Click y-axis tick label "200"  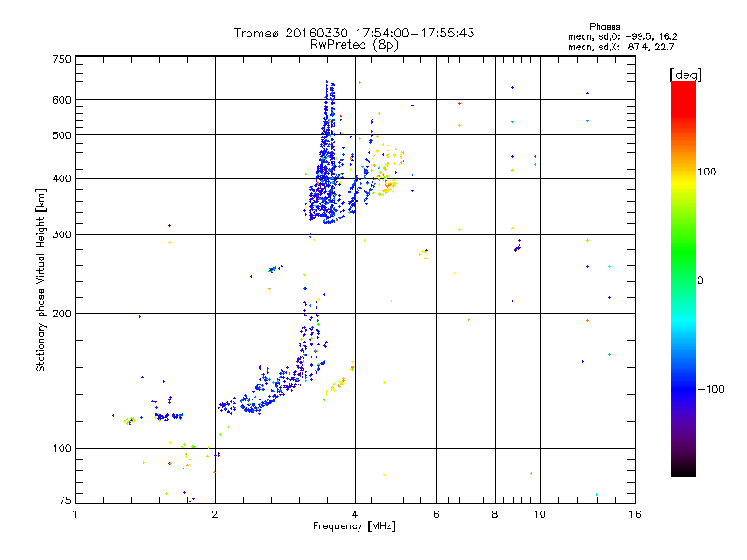pyautogui.click(x=62, y=314)
